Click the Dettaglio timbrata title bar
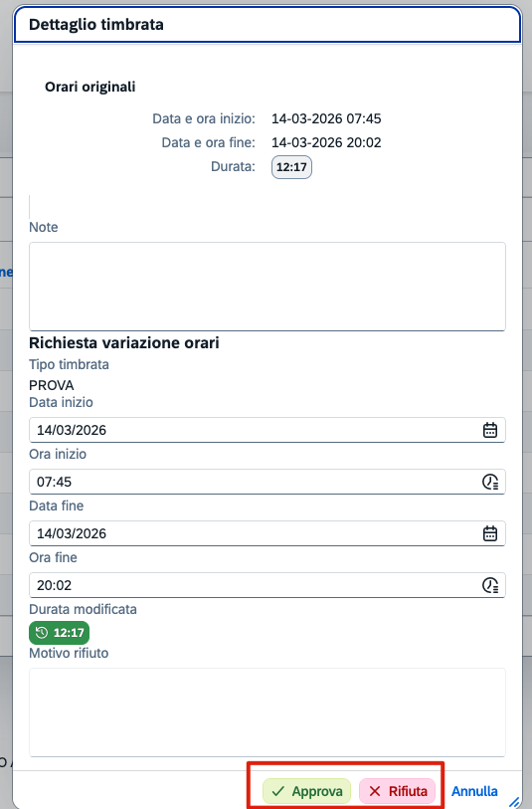Screen dimensions: 532x809 (x=267, y=24)
